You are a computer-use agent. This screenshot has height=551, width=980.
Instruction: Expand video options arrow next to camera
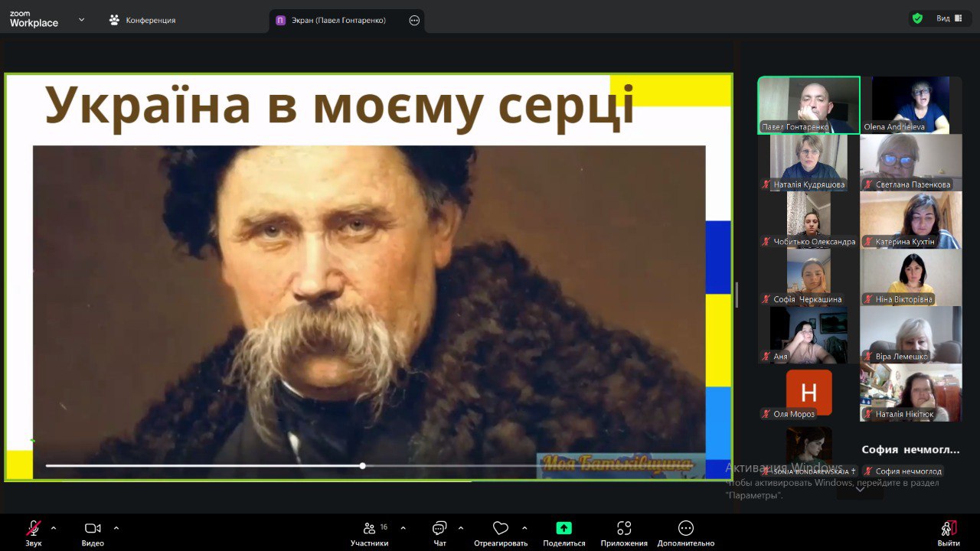pos(116,528)
